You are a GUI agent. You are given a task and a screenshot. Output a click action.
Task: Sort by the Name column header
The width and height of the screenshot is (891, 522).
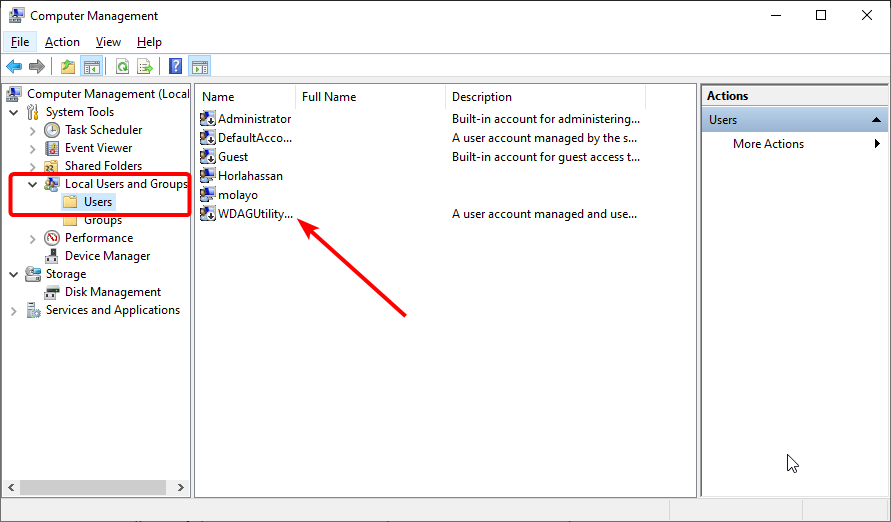click(245, 97)
